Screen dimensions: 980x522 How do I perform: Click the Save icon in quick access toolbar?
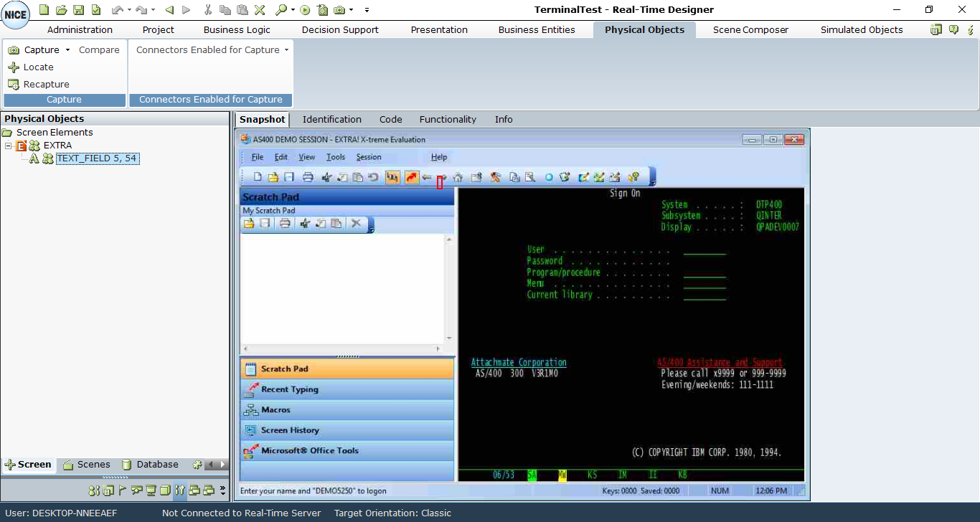(78, 10)
